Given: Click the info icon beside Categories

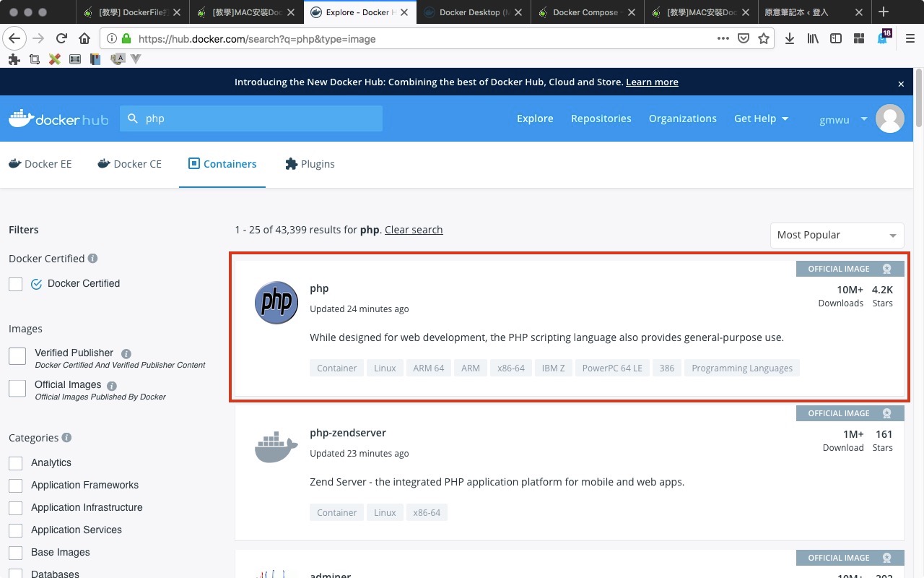Looking at the screenshot, I should [x=66, y=437].
